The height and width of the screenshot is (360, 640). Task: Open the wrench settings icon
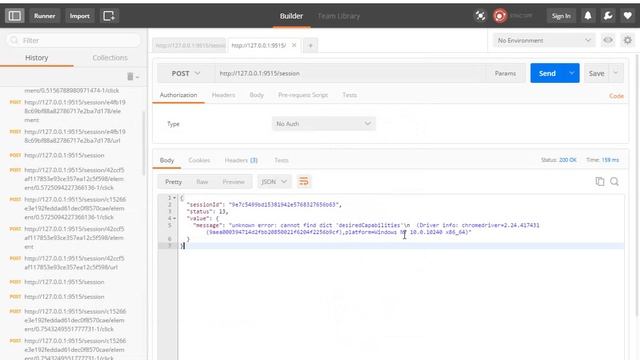(608, 16)
